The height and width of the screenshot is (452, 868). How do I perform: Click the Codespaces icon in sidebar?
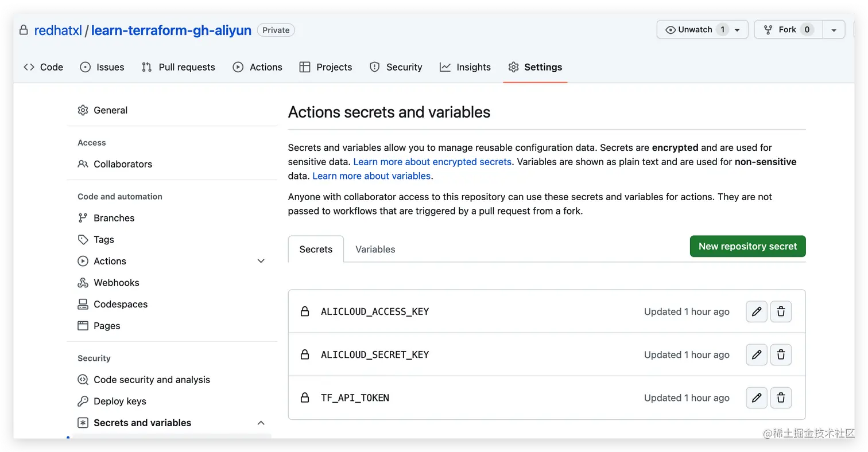pyautogui.click(x=83, y=304)
